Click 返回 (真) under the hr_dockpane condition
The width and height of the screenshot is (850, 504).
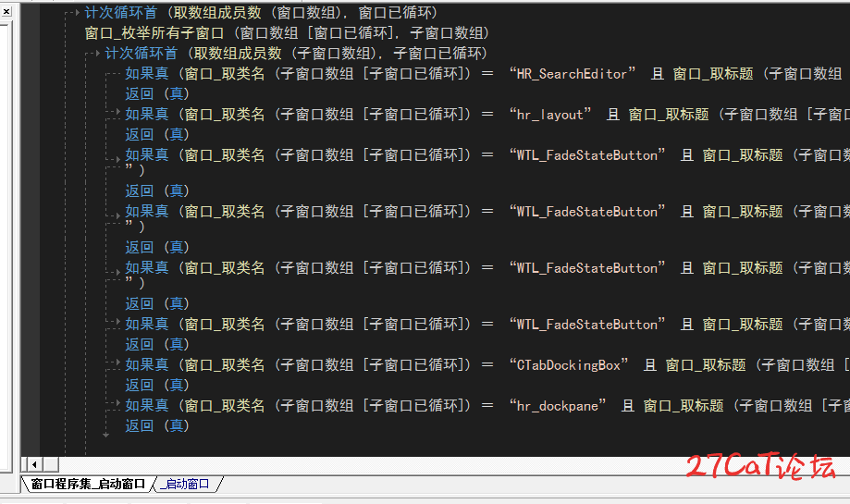[x=157, y=425]
